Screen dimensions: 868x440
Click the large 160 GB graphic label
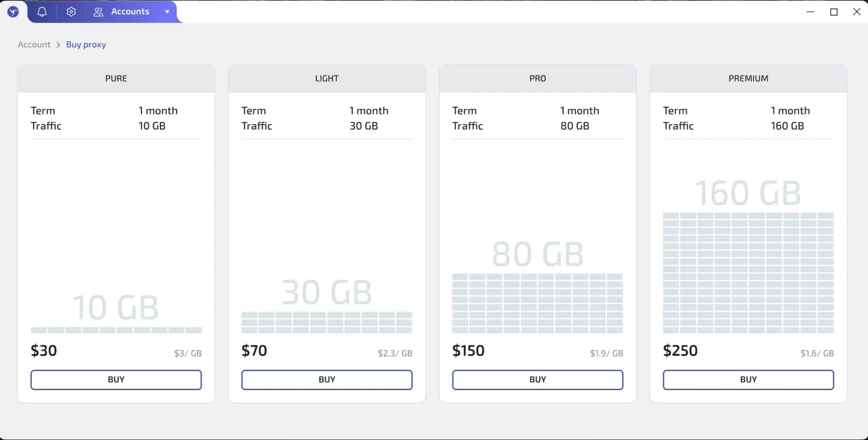748,193
